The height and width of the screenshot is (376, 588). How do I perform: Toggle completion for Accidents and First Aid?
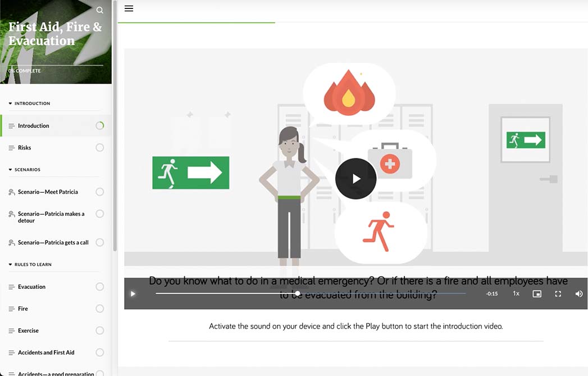coord(99,352)
